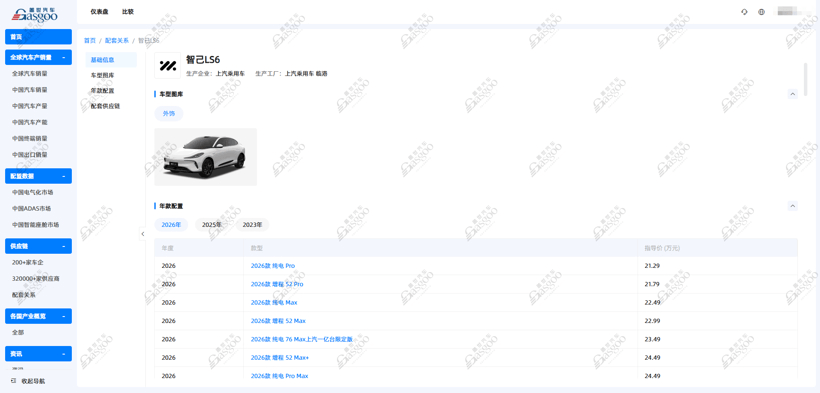Open 中国汽车产量 in sidebar

coord(30,106)
